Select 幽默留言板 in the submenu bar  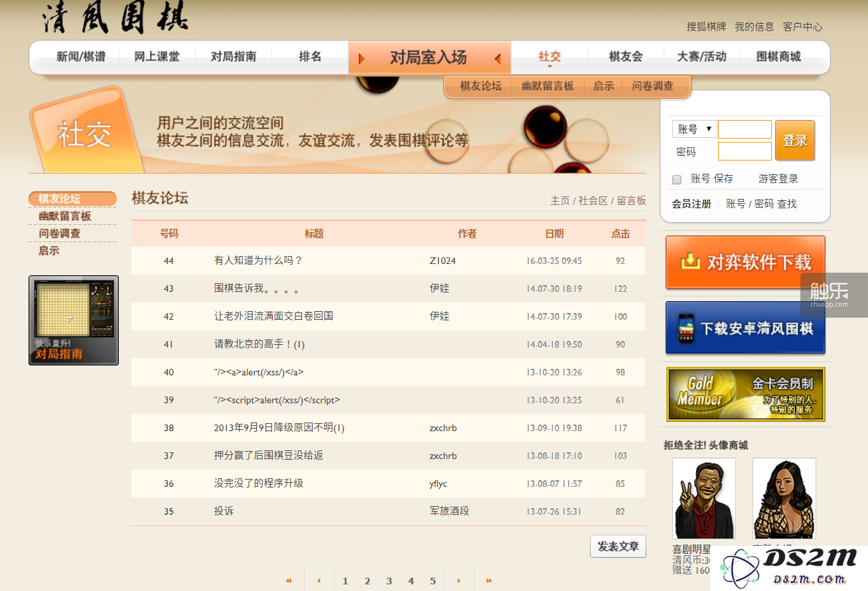[x=547, y=86]
